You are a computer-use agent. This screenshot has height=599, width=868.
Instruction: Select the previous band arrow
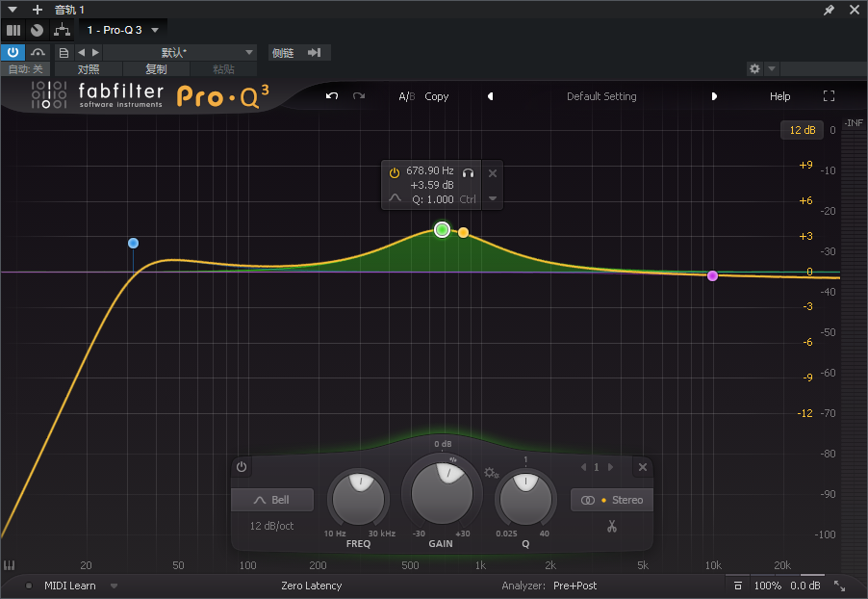click(583, 467)
